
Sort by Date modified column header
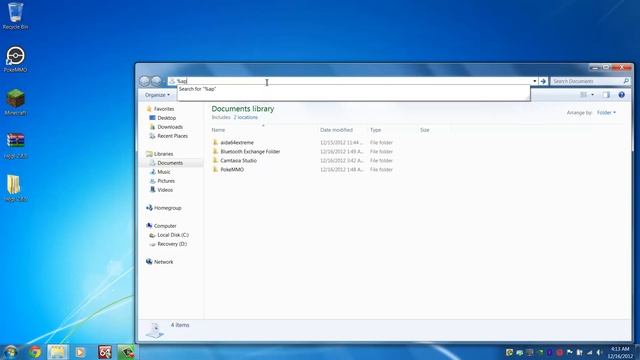[x=336, y=130]
